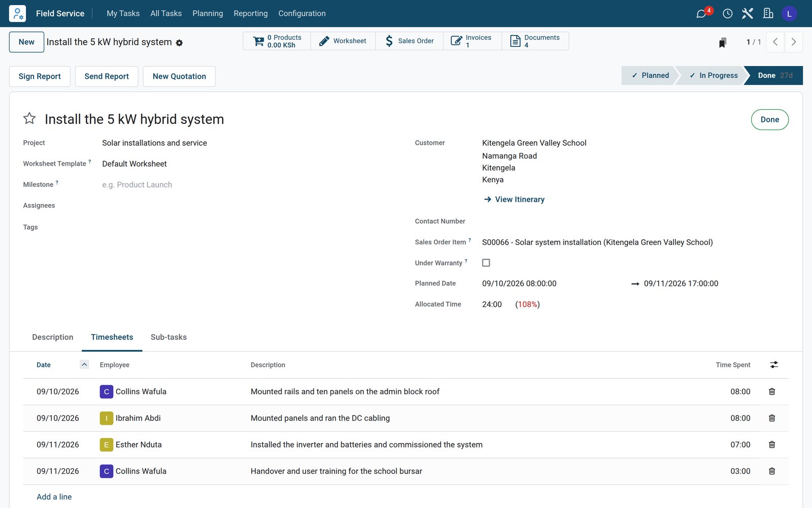Open the Reporting menu

251,13
